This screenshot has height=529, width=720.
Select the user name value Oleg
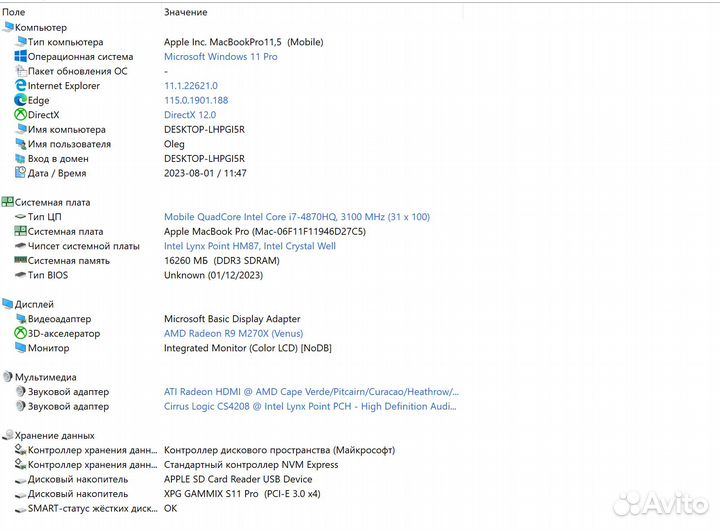click(x=174, y=144)
